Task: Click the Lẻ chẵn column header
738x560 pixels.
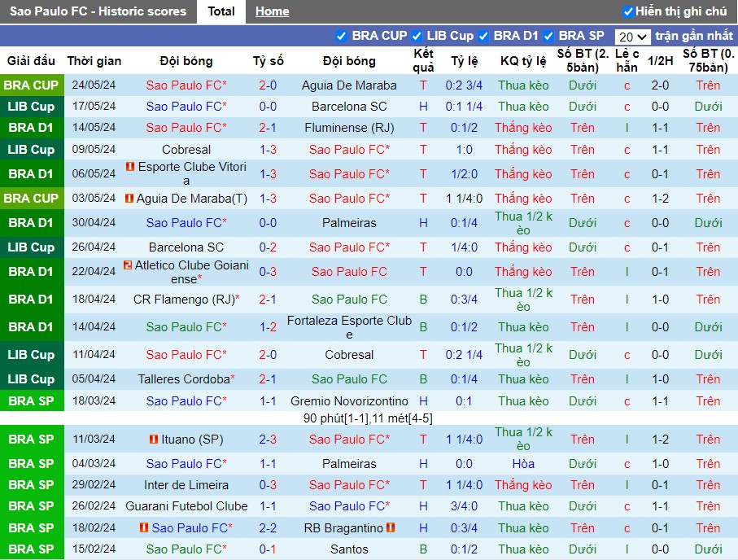Action: click(627, 61)
